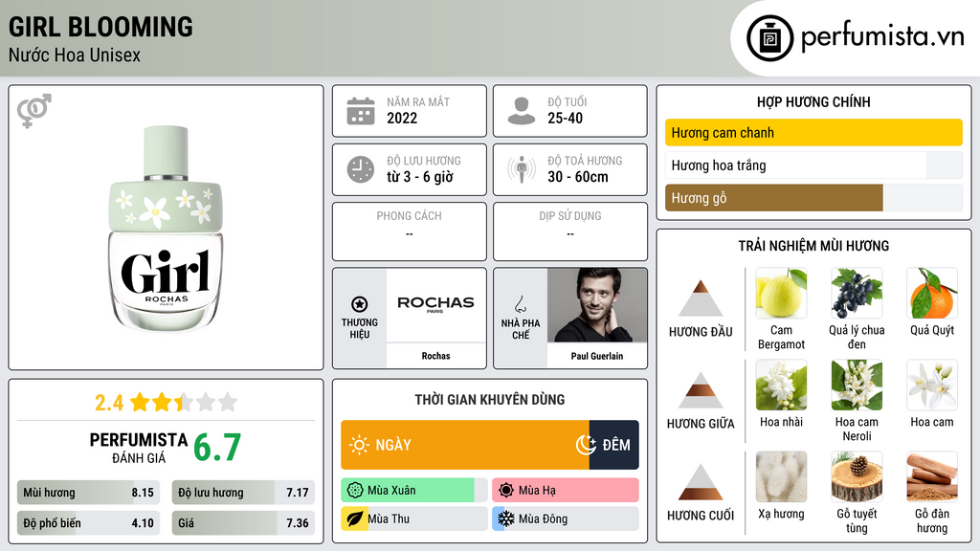Viewport: 980px width, 551px height.
Task: Click the Rochas brand name link
Action: pyautogui.click(x=435, y=356)
